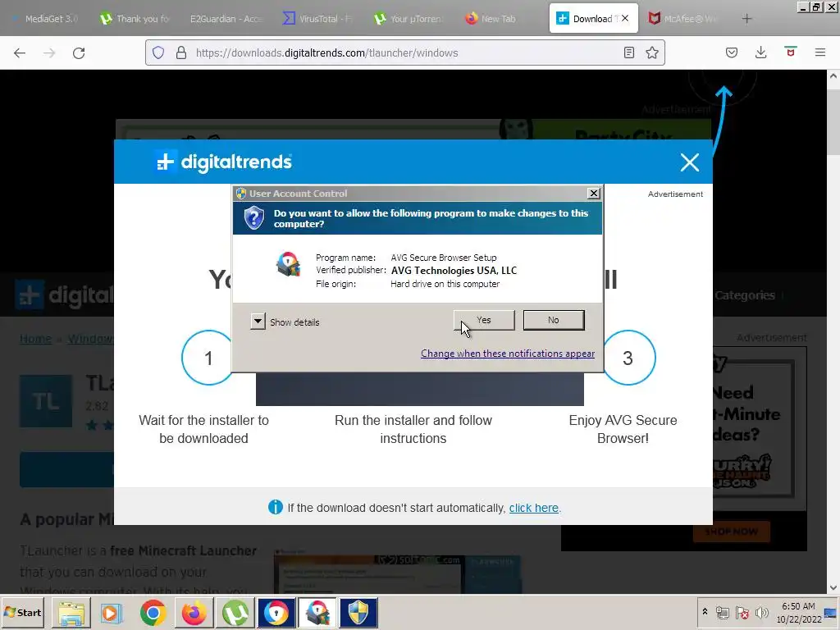Open Firefox from taskbar
840x630 pixels.
click(194, 612)
